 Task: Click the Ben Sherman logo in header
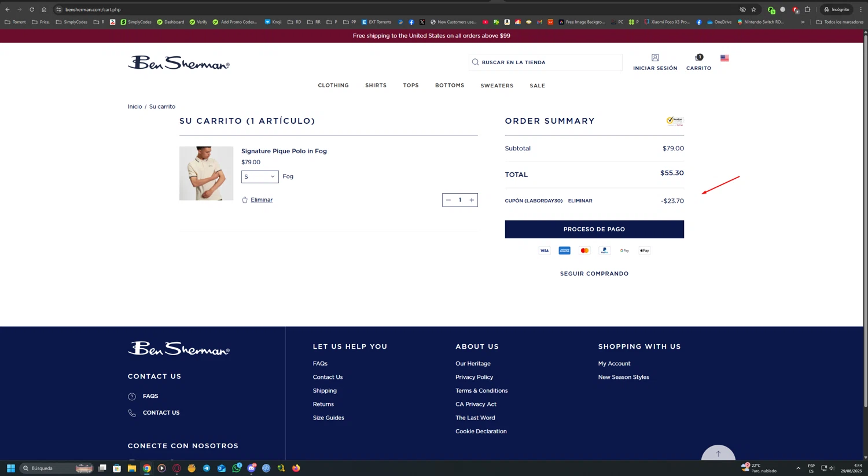coord(178,62)
